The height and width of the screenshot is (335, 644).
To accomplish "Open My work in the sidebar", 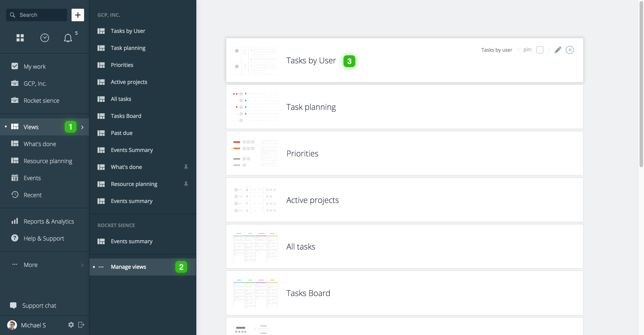I will 44,66.
